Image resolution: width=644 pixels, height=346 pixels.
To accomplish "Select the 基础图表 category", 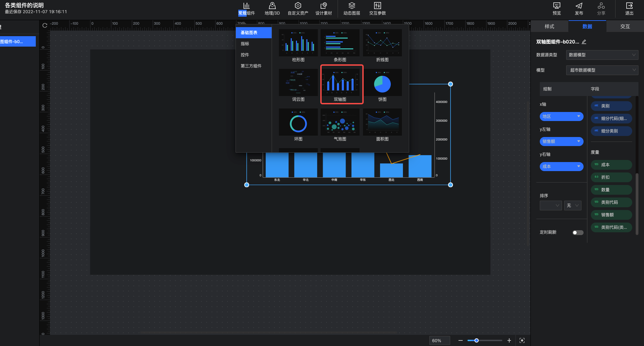I will pos(254,33).
